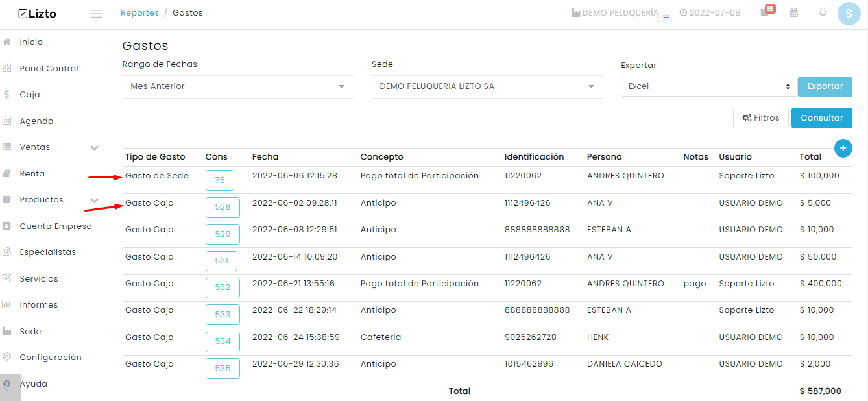Open the Rango de Fechas dropdown

238,87
